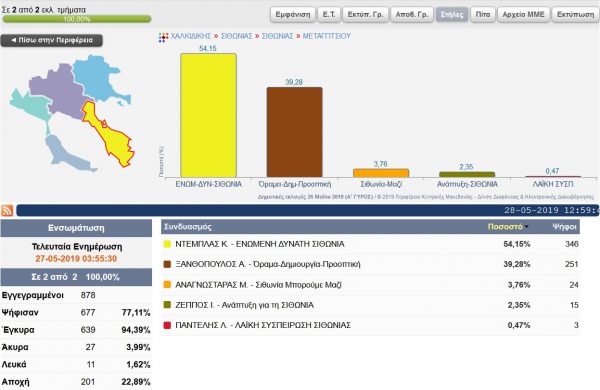This screenshot has height=390, width=600.
Task: Sort by Συνδυασμός column header
Action: [188, 227]
